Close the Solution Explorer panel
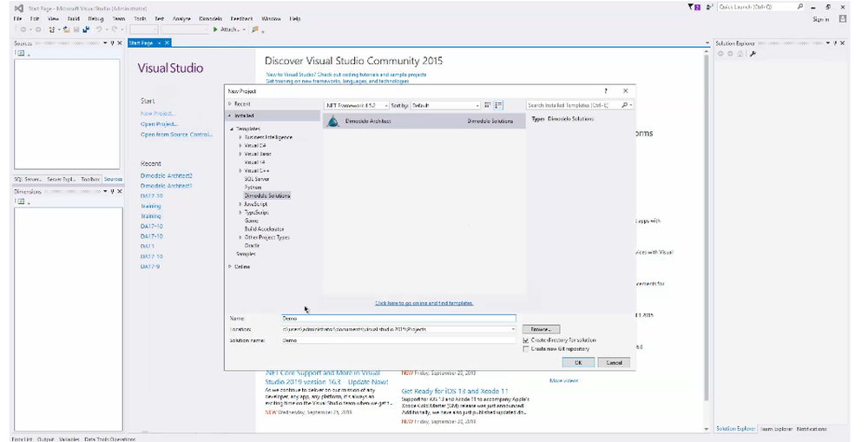The width and height of the screenshot is (868, 442). tap(843, 43)
